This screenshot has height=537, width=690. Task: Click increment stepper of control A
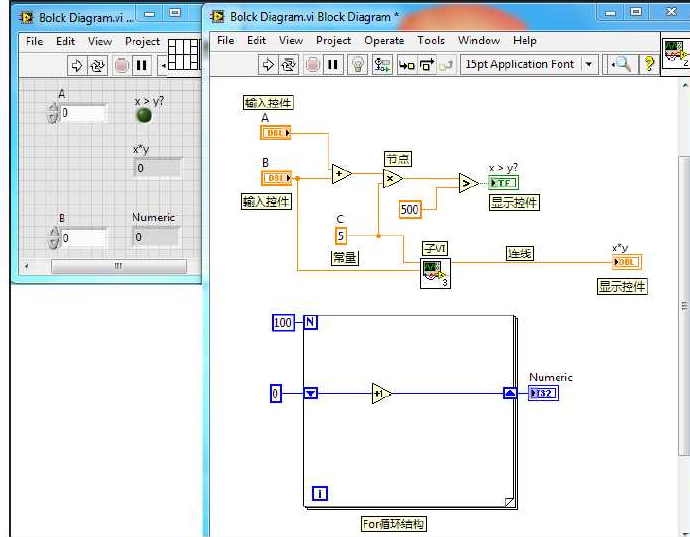pos(53,108)
